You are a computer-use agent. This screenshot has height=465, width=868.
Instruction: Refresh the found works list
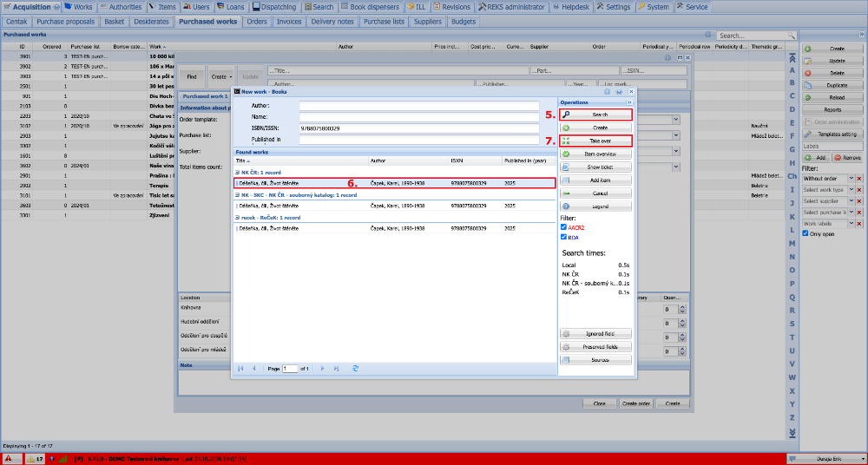point(355,368)
